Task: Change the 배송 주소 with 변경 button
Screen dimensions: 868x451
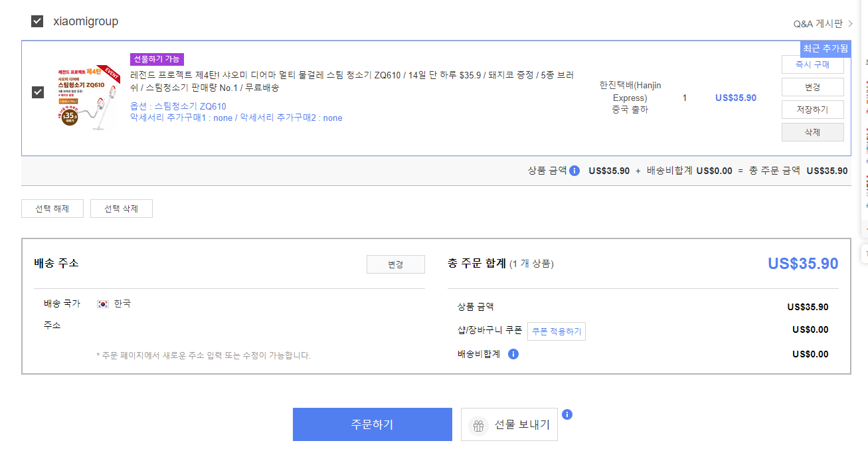Action: coord(396,264)
